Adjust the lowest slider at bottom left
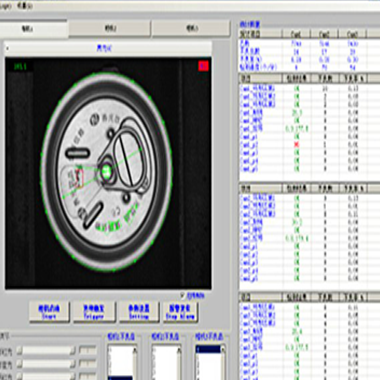 point(46,376)
